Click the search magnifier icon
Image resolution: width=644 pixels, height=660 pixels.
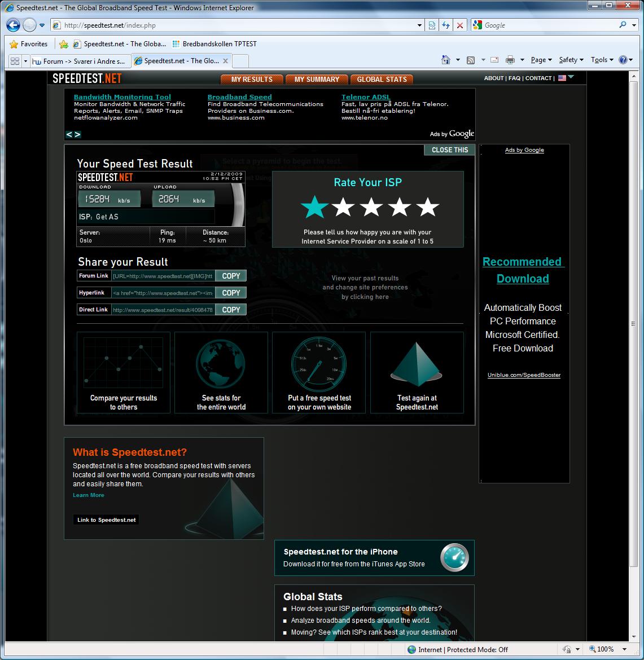623,25
